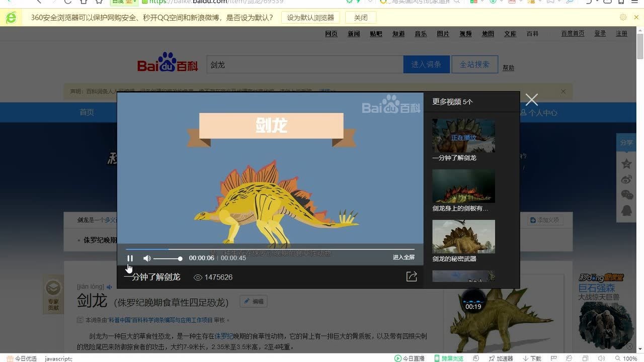Switch to the 新闻 navigation tab
Image resolution: width=644 pixels, height=362 pixels.
[x=353, y=34]
